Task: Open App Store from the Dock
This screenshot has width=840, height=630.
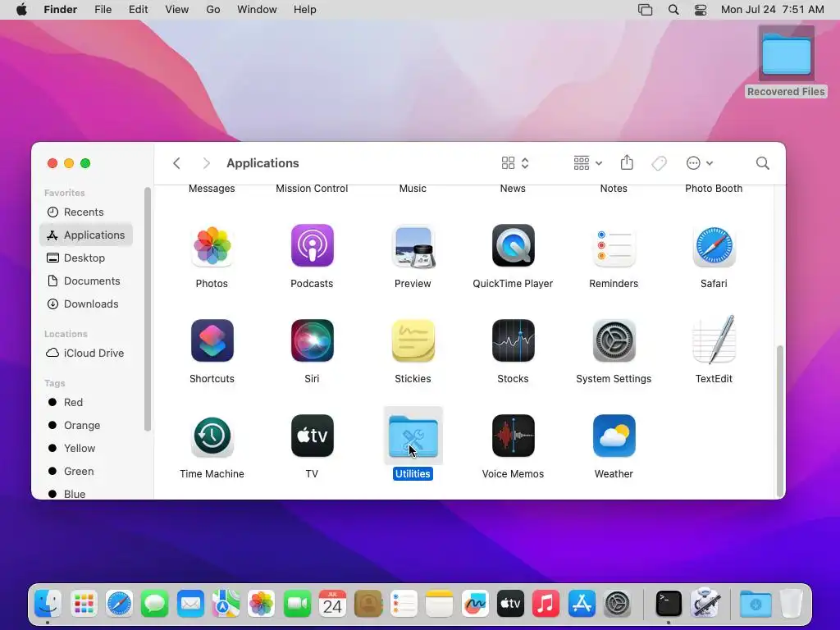Action: coord(582,604)
